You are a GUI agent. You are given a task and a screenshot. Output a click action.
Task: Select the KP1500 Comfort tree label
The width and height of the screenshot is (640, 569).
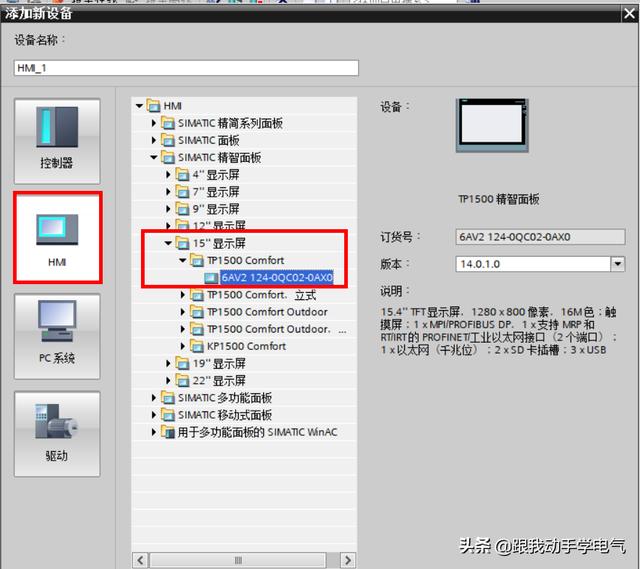247,346
